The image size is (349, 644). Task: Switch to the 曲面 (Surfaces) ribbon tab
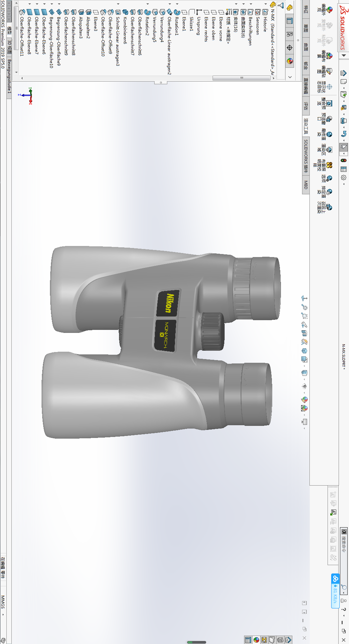coord(306,47)
